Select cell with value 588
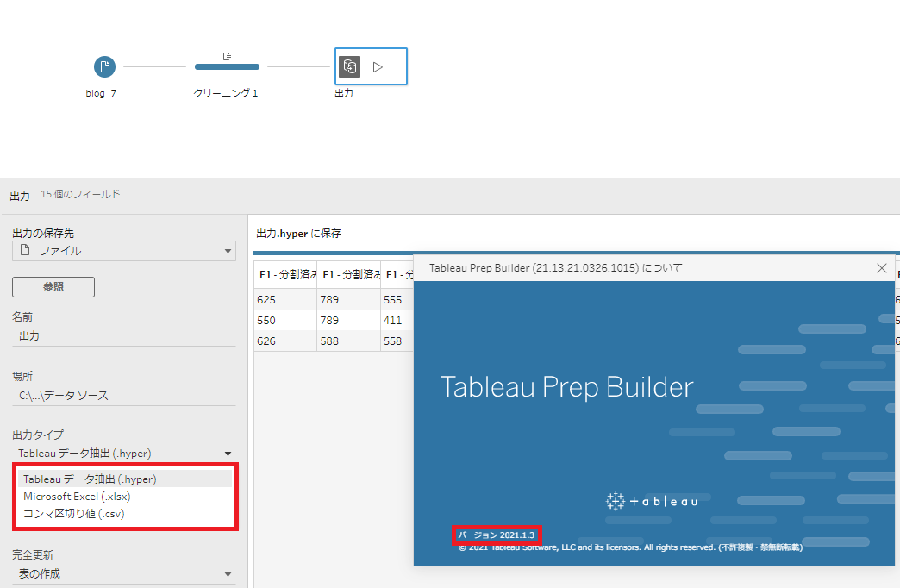The width and height of the screenshot is (900, 588). tap(348, 341)
